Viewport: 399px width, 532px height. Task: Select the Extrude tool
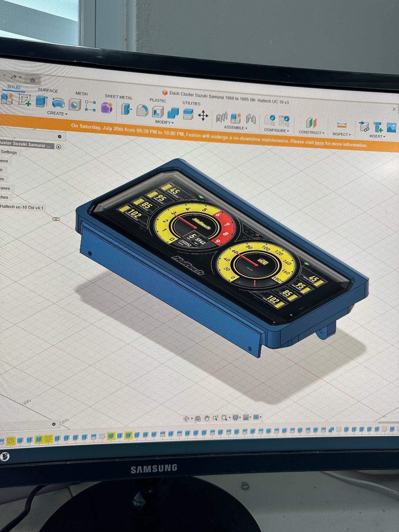[41, 101]
